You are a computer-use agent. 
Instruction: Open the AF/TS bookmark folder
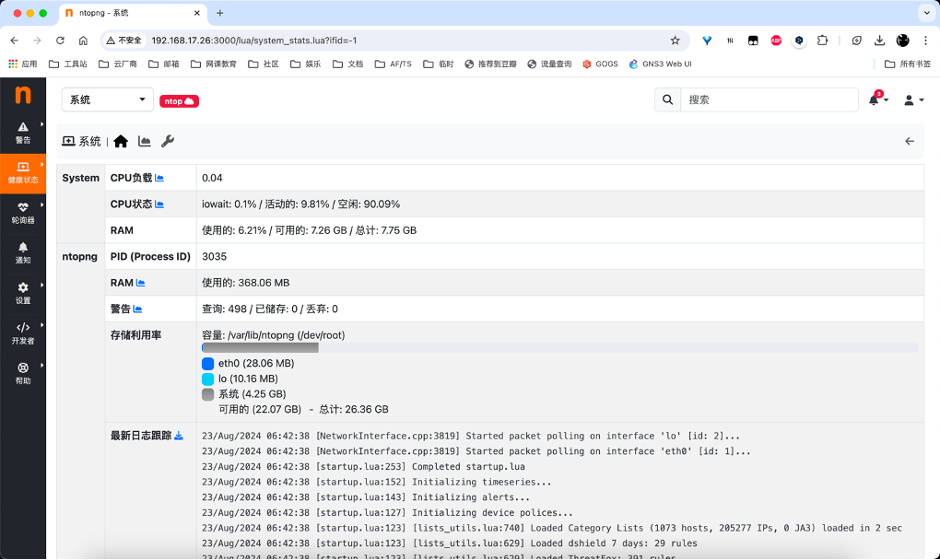(x=394, y=64)
